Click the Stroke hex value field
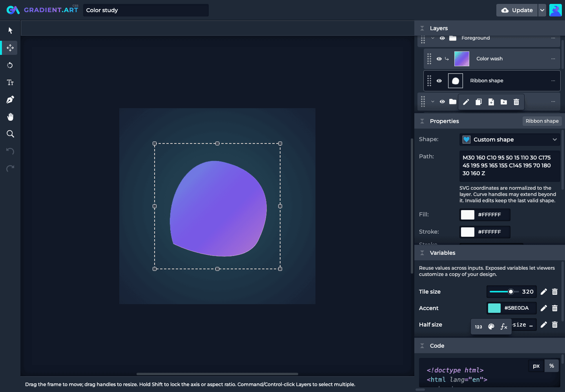565x392 pixels. click(x=489, y=232)
